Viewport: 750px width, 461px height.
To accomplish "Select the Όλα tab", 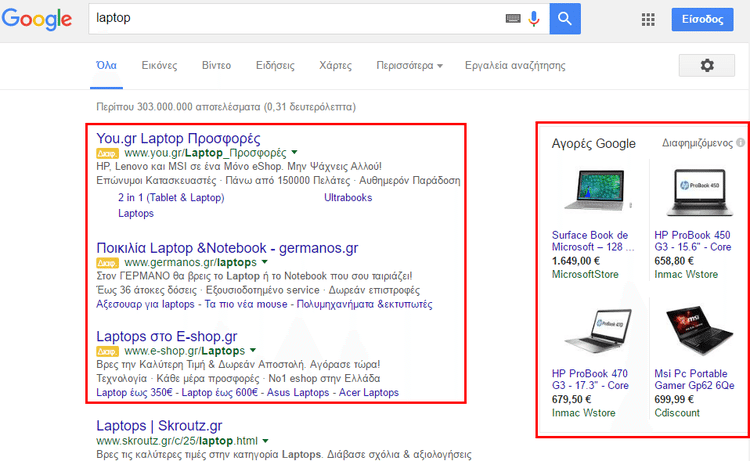I will [106, 66].
